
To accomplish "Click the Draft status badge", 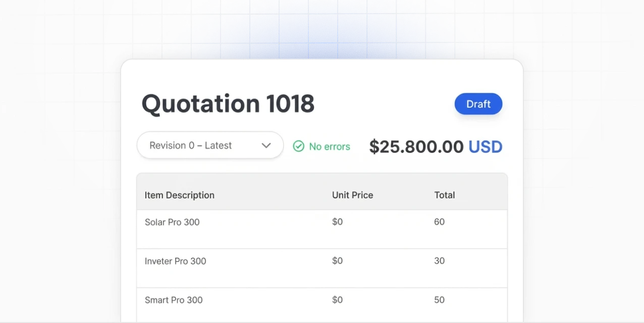I will point(478,104).
